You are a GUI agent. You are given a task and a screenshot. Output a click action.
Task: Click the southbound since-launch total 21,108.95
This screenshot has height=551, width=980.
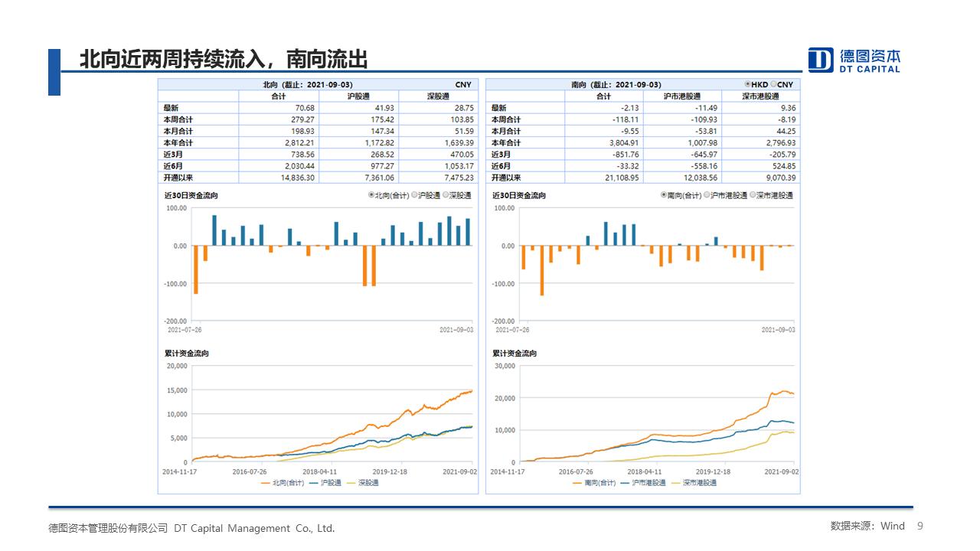[622, 177]
